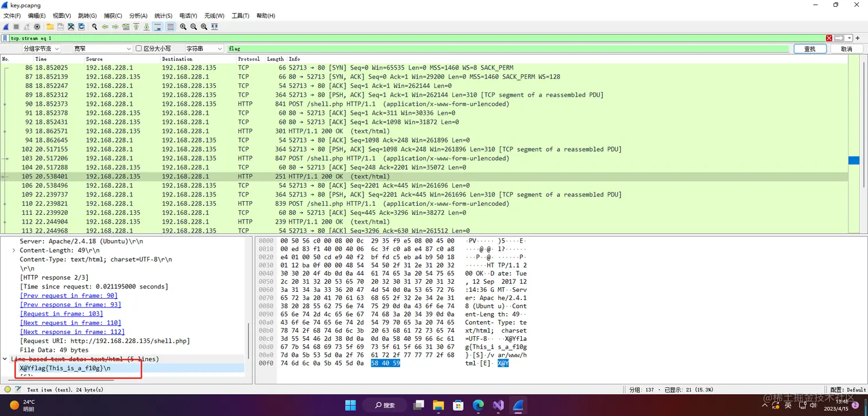Restart the current capture
The height and width of the screenshot is (416, 868).
pyautogui.click(x=26, y=26)
